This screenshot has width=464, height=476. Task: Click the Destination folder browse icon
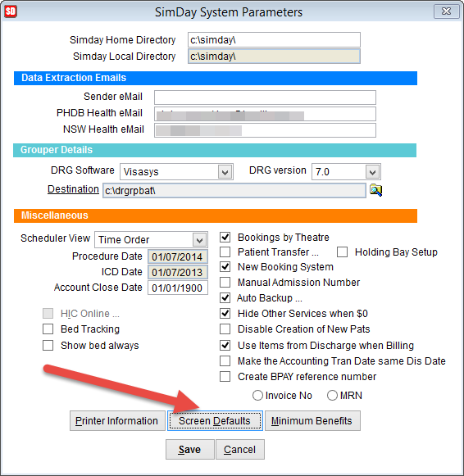(375, 190)
